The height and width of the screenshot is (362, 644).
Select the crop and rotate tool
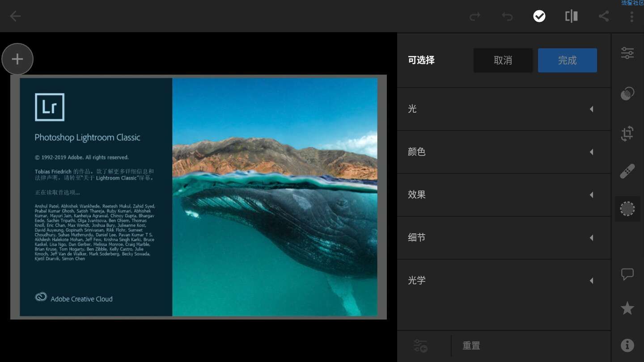pos(627,134)
